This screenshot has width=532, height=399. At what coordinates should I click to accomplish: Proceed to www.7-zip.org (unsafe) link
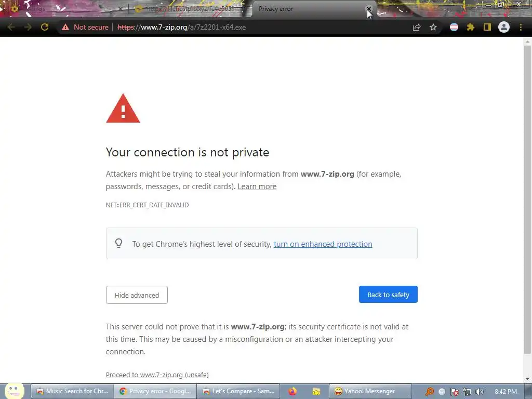pos(157,375)
